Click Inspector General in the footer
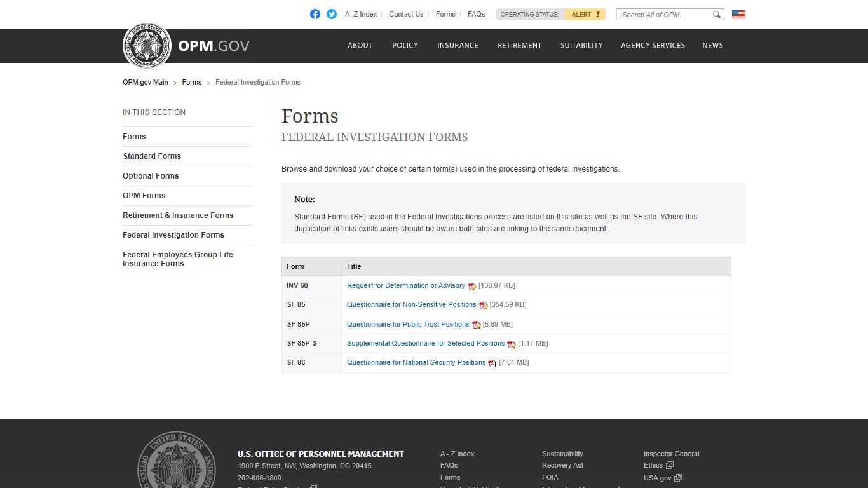868x488 pixels. pos(671,454)
